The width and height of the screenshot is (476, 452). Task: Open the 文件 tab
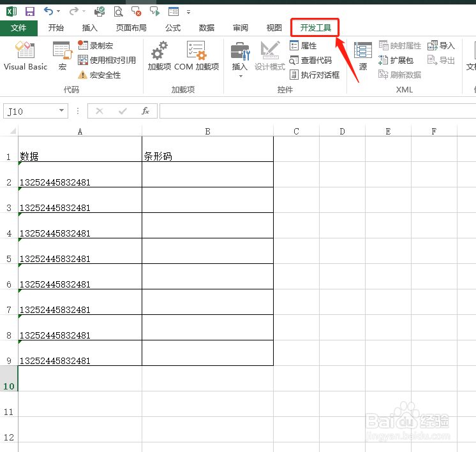[x=19, y=28]
